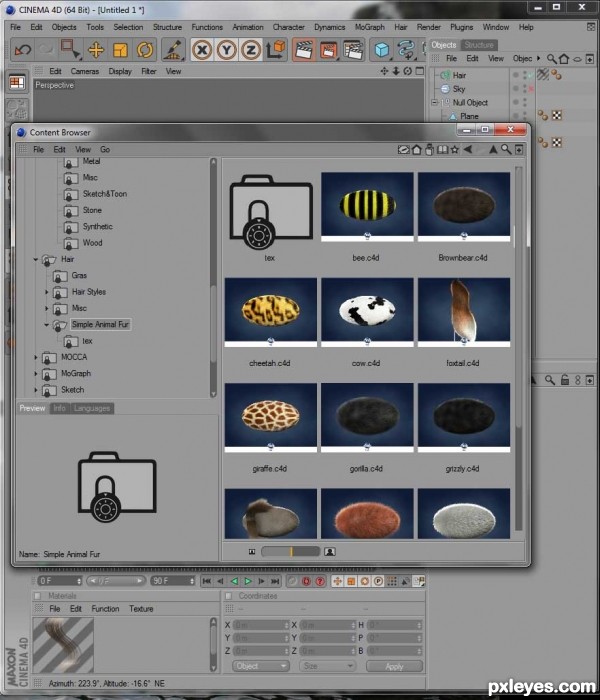This screenshot has height=700, width=600.
Task: Open Render Settings clapperboard icon
Action: coord(353,50)
